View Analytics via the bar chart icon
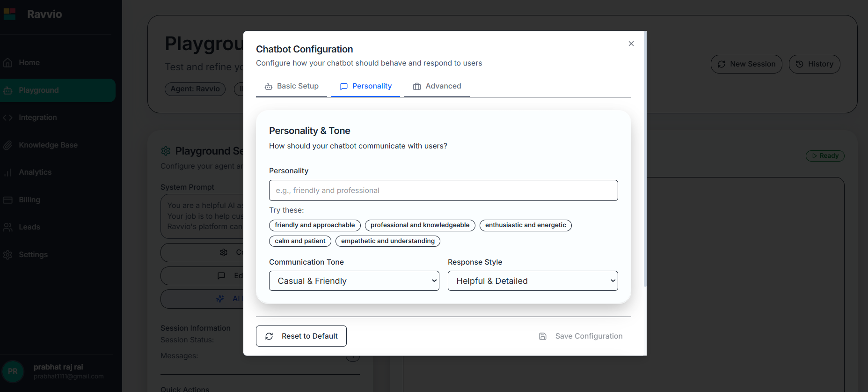868x392 pixels. (x=8, y=172)
